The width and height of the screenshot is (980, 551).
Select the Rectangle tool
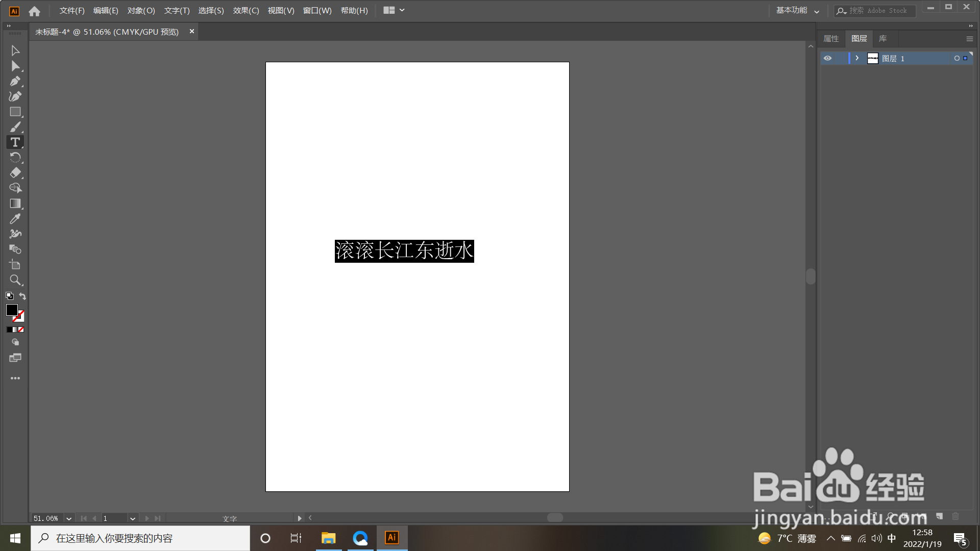pyautogui.click(x=15, y=112)
